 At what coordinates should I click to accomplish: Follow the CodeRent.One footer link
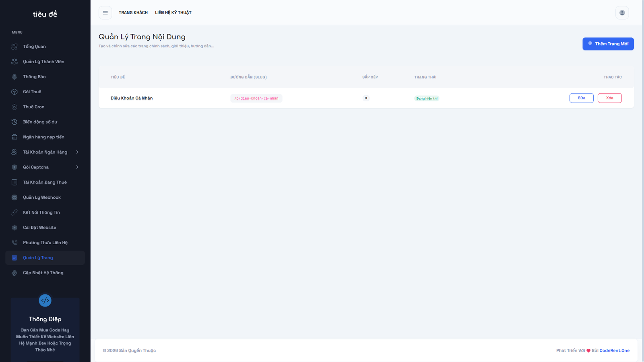[x=614, y=351]
